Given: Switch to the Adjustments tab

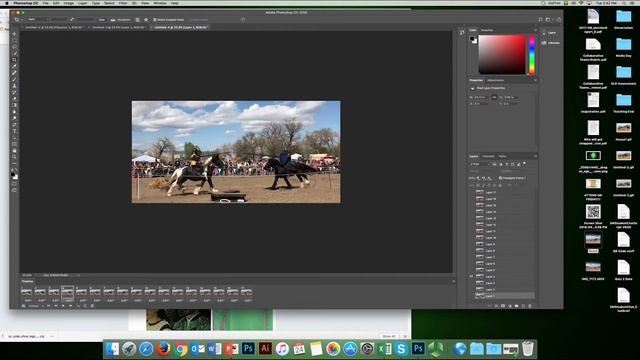Looking at the screenshot, I should click(x=495, y=80).
